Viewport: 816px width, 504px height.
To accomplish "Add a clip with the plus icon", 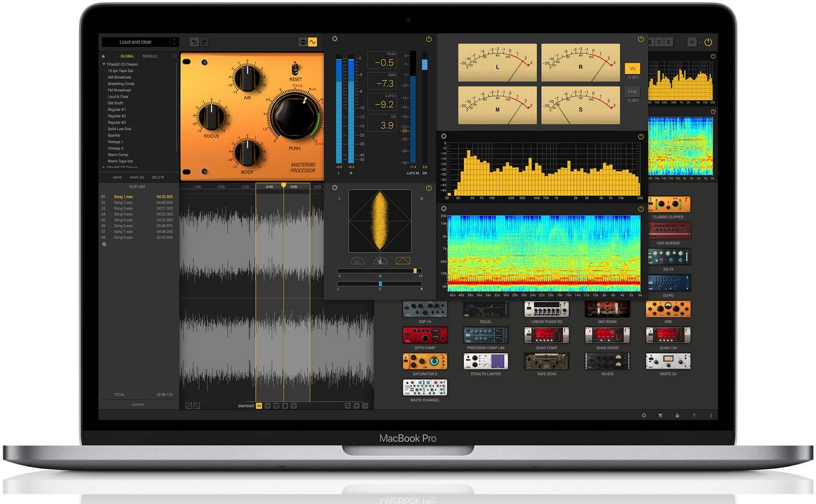I will [x=103, y=244].
